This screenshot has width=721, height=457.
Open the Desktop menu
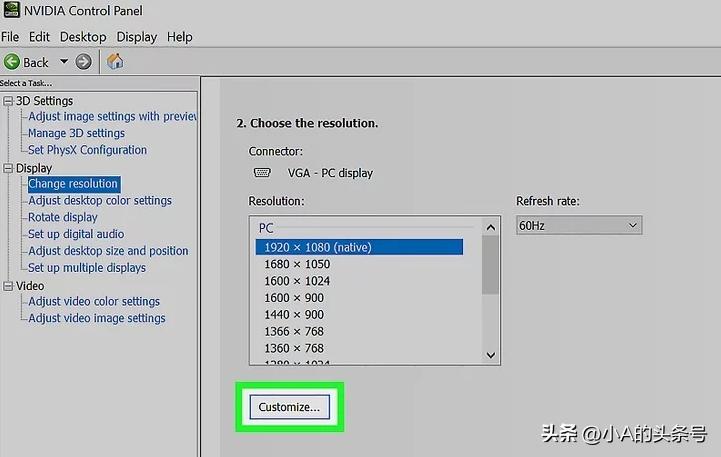[83, 37]
